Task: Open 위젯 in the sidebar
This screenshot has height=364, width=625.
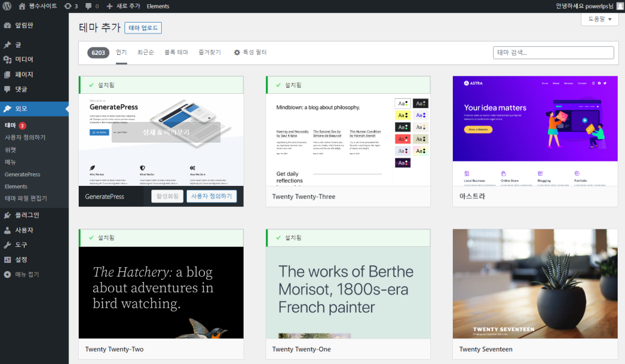Action: pyautogui.click(x=10, y=150)
